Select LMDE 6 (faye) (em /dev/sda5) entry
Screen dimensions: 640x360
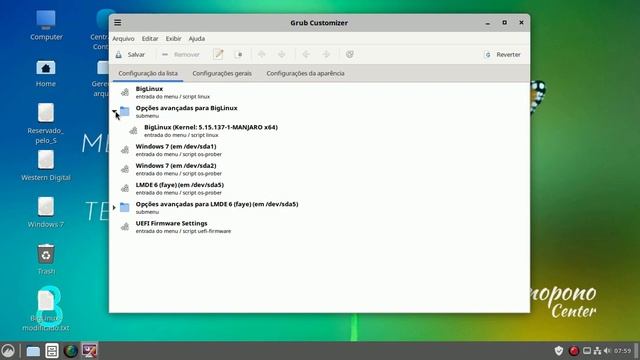pyautogui.click(x=320, y=188)
